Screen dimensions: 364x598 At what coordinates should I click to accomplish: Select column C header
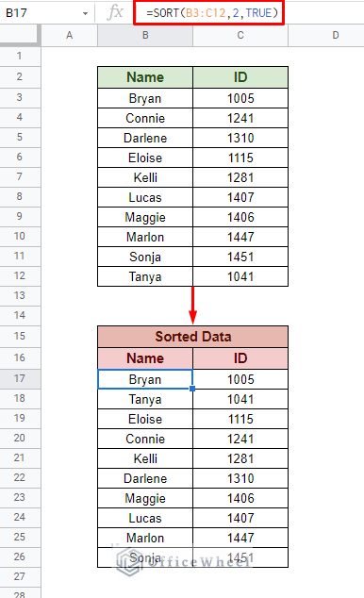(x=240, y=36)
